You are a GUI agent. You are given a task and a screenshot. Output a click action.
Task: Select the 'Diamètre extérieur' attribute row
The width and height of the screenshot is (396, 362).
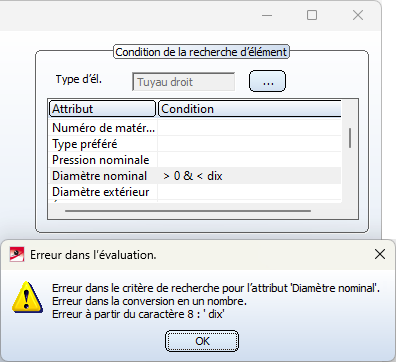195,192
